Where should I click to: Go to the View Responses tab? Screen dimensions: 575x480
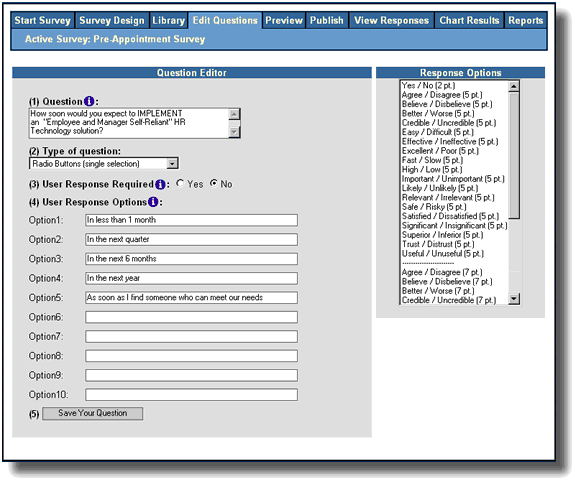391,21
